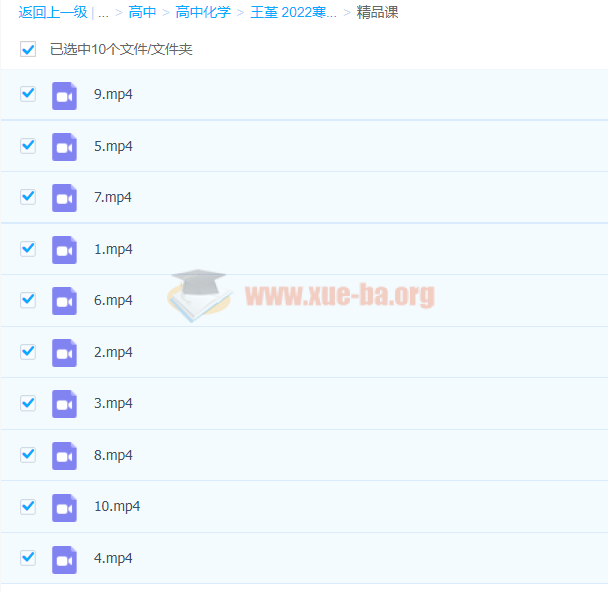608x592 pixels.
Task: Uncheck the checkbox for 9.mp4
Action: (28, 94)
